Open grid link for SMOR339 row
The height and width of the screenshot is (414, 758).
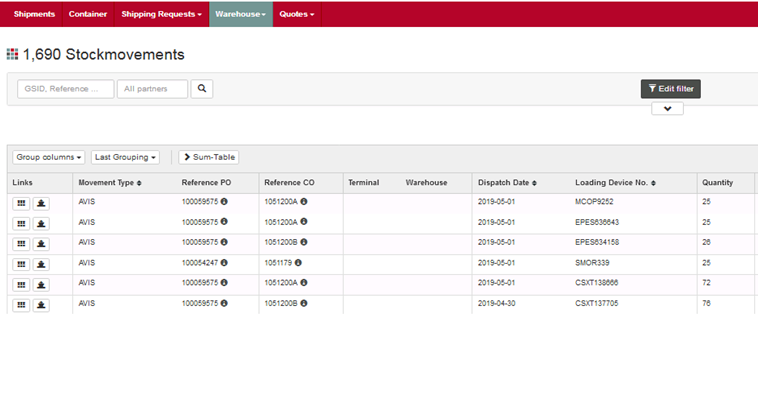pyautogui.click(x=21, y=265)
